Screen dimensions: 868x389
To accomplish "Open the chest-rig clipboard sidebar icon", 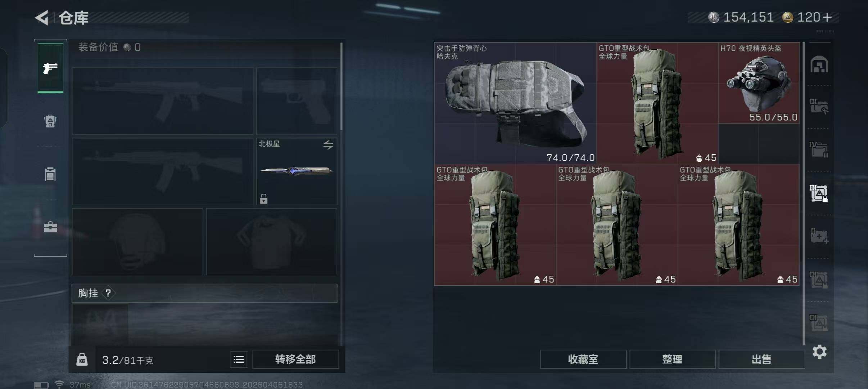I will [x=50, y=174].
